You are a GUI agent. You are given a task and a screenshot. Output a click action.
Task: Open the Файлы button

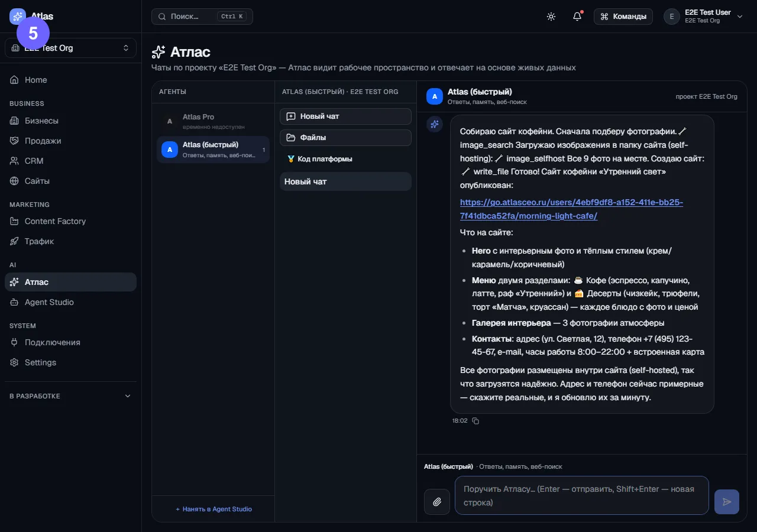coord(345,138)
